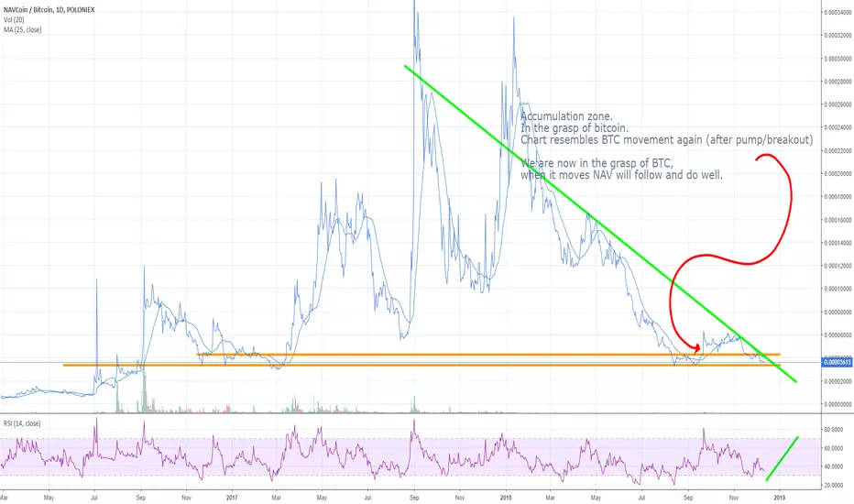Click the 20.0000 RSI axis label
Image resolution: width=854 pixels, height=504 pixels.
coord(834,485)
